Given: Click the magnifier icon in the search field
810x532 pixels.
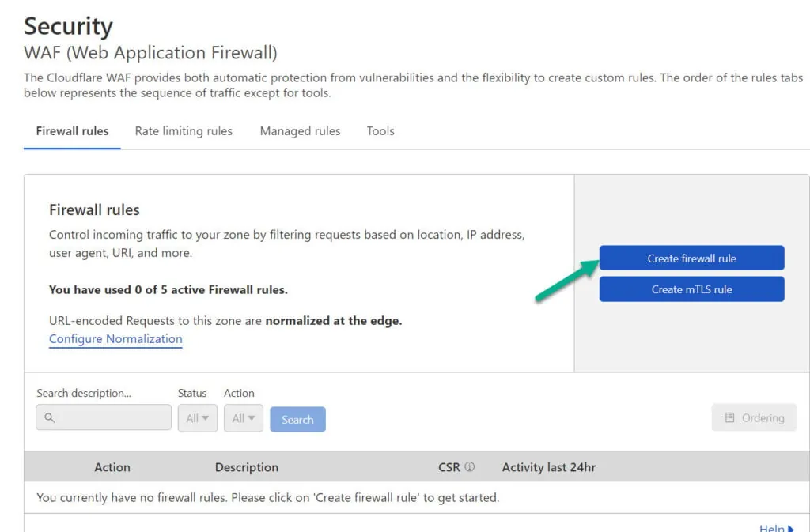Looking at the screenshot, I should click(50, 417).
